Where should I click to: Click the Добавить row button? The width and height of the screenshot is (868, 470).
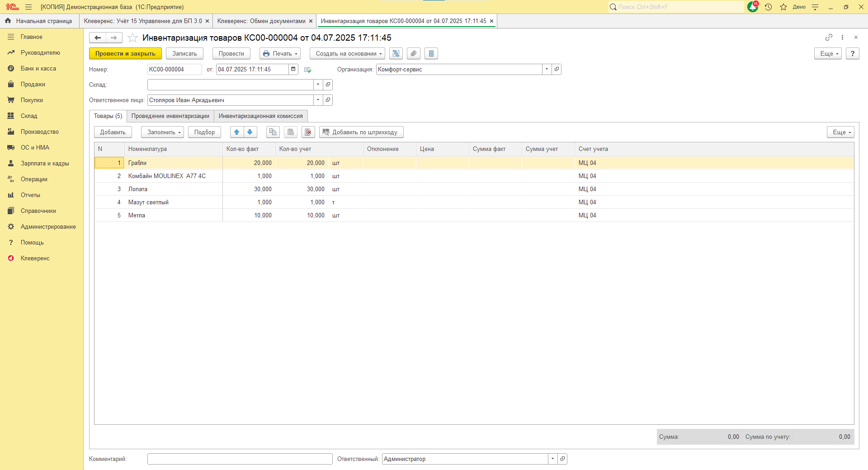click(113, 132)
